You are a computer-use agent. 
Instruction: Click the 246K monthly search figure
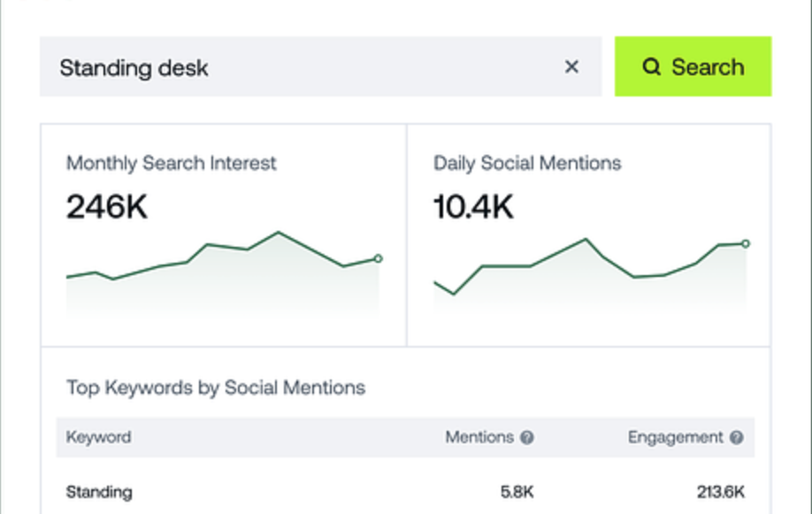point(107,207)
